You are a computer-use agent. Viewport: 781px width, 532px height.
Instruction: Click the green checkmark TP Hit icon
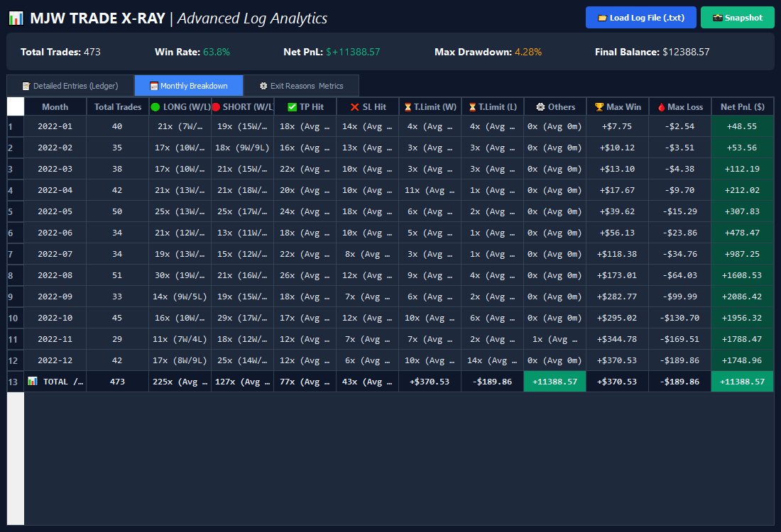[x=293, y=107]
